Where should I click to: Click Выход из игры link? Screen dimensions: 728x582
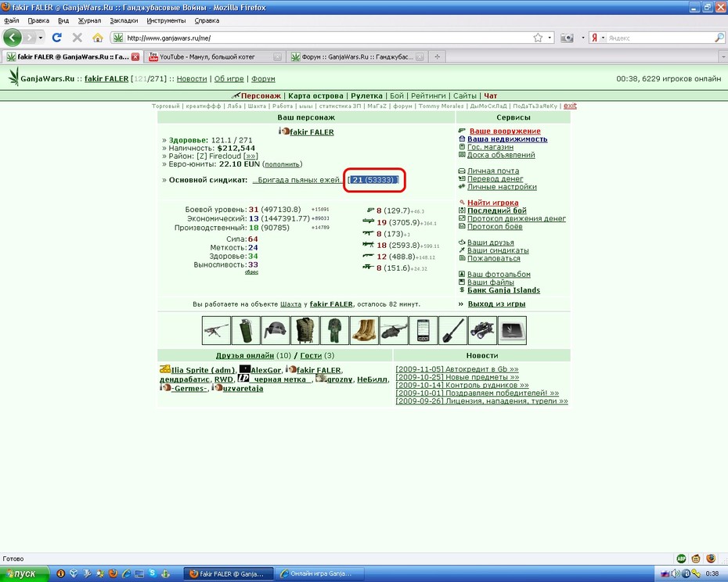point(496,304)
